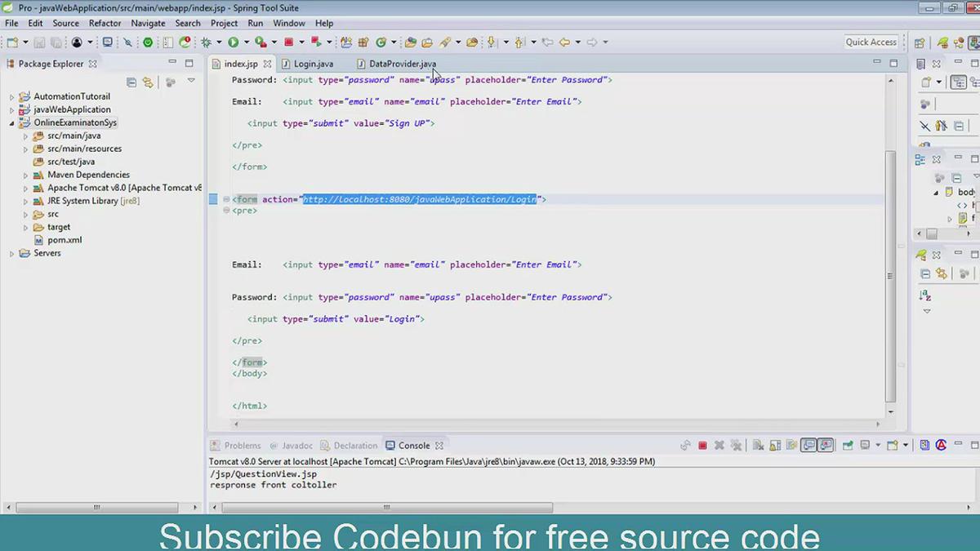Click the Debug bug icon in the toolbar
The width and height of the screenshot is (980, 551).
207,42
